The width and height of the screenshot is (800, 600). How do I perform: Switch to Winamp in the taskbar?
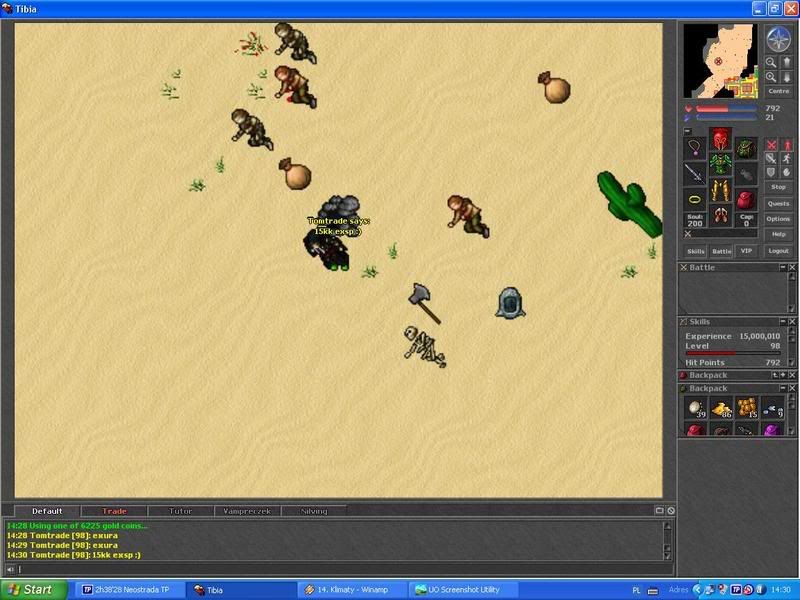tap(353, 590)
